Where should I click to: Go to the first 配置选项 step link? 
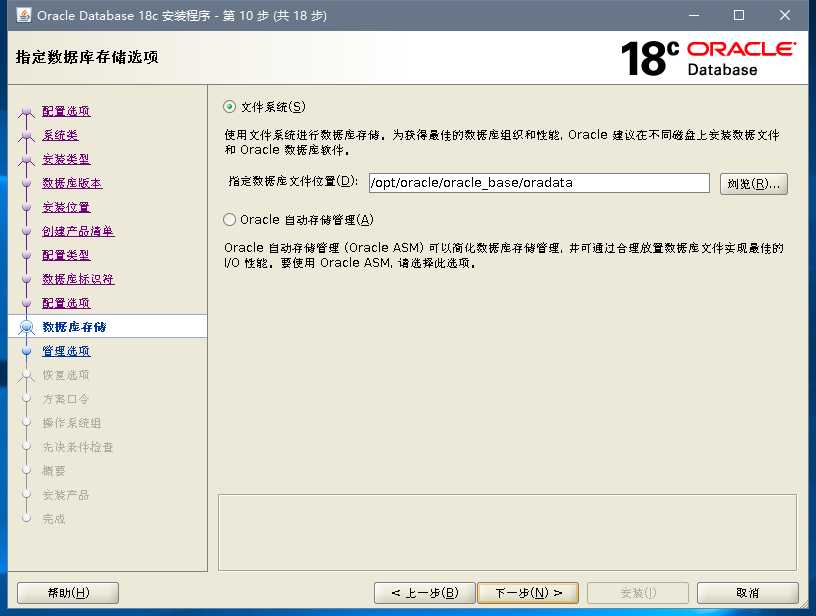tap(66, 111)
